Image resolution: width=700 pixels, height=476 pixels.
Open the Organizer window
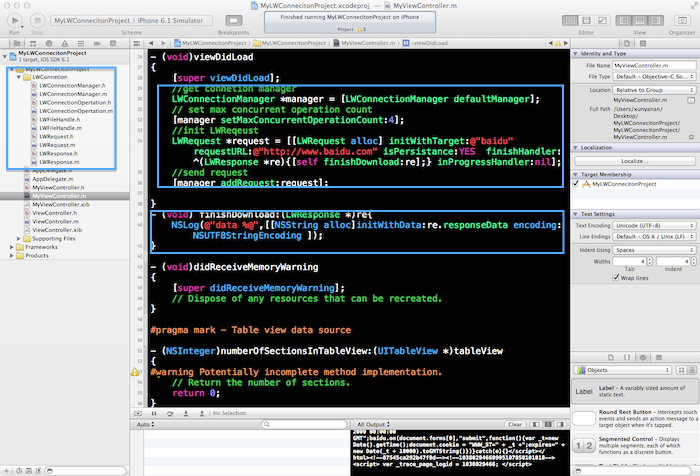(682, 21)
